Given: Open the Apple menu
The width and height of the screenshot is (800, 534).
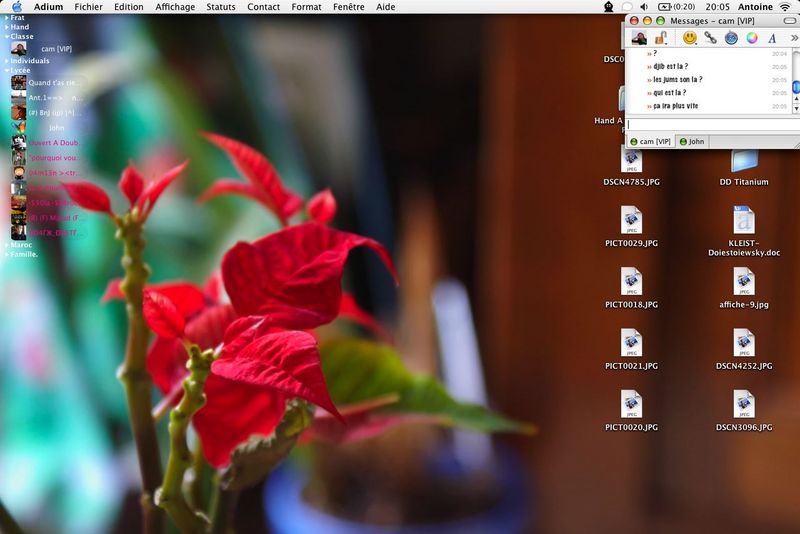Looking at the screenshot, I should coord(17,7).
